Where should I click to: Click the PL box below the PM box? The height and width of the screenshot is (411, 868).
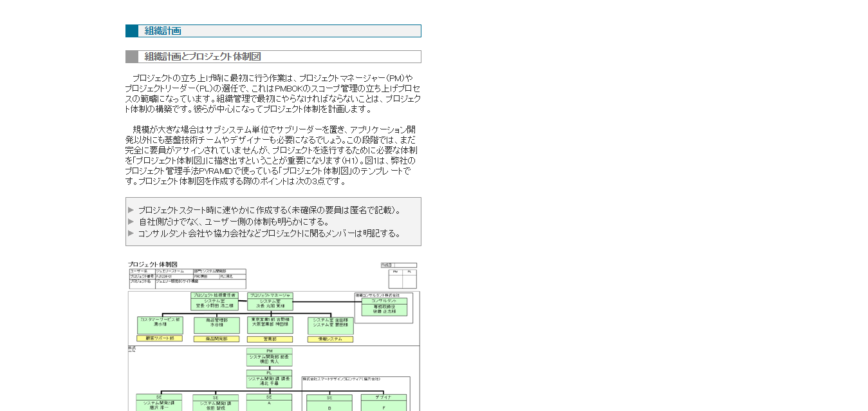coord(269,379)
